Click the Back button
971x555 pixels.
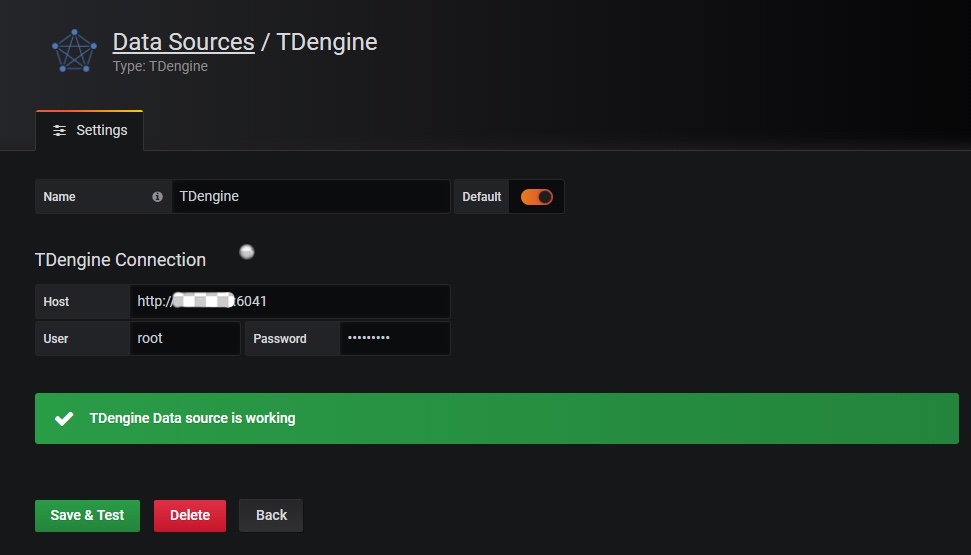coord(271,515)
